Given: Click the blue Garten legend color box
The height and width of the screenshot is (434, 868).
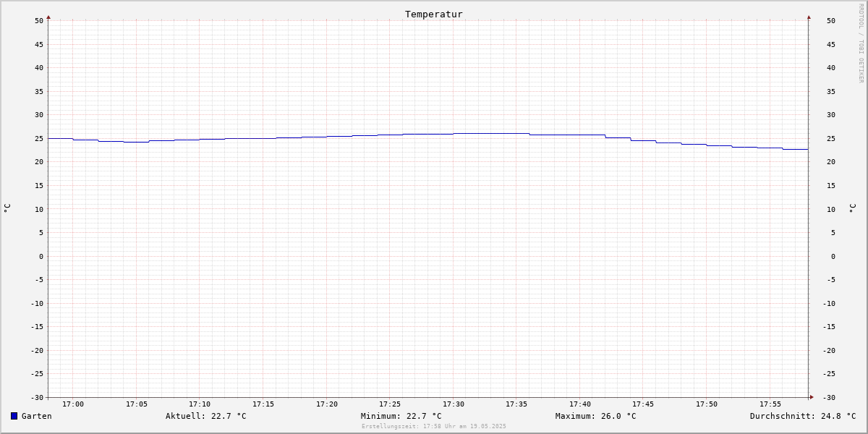Looking at the screenshot, I should (x=14, y=416).
